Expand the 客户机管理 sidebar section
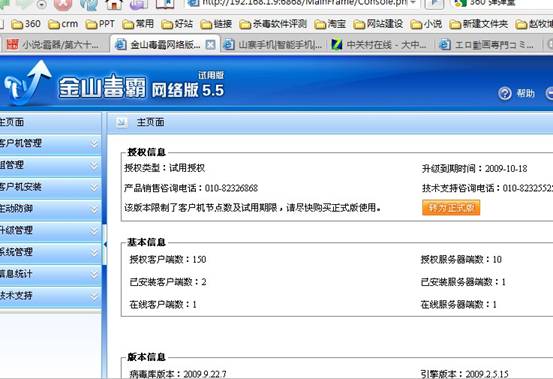 [x=50, y=143]
